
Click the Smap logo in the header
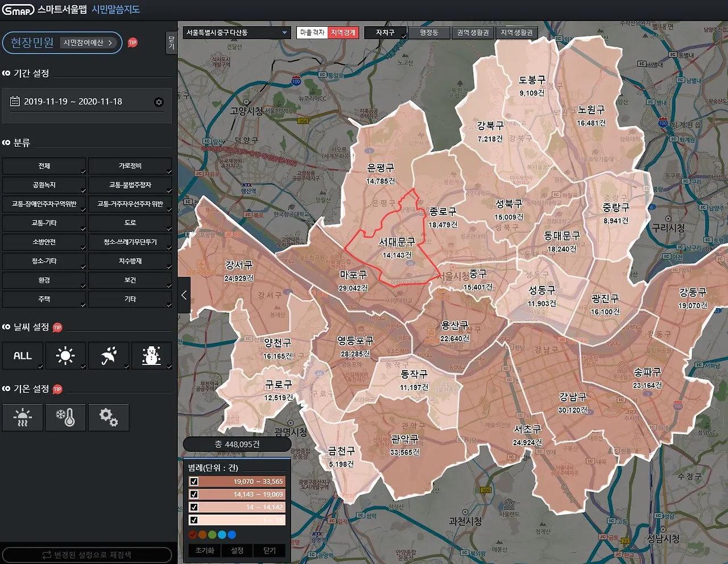click(18, 10)
